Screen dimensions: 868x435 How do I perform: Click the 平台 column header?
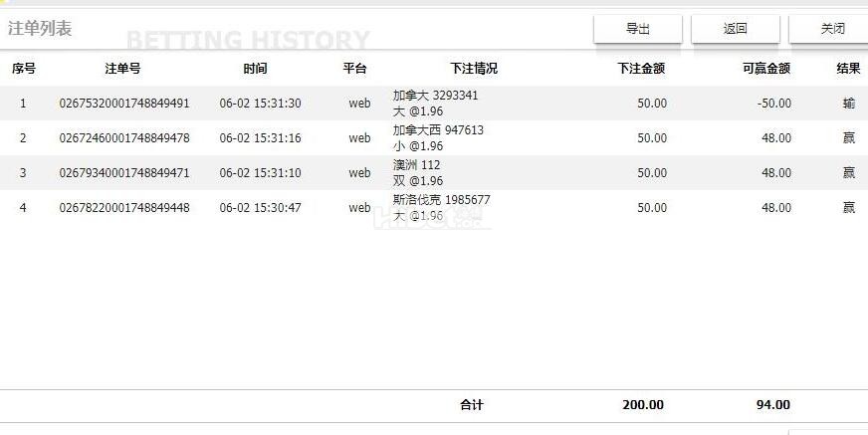354,69
